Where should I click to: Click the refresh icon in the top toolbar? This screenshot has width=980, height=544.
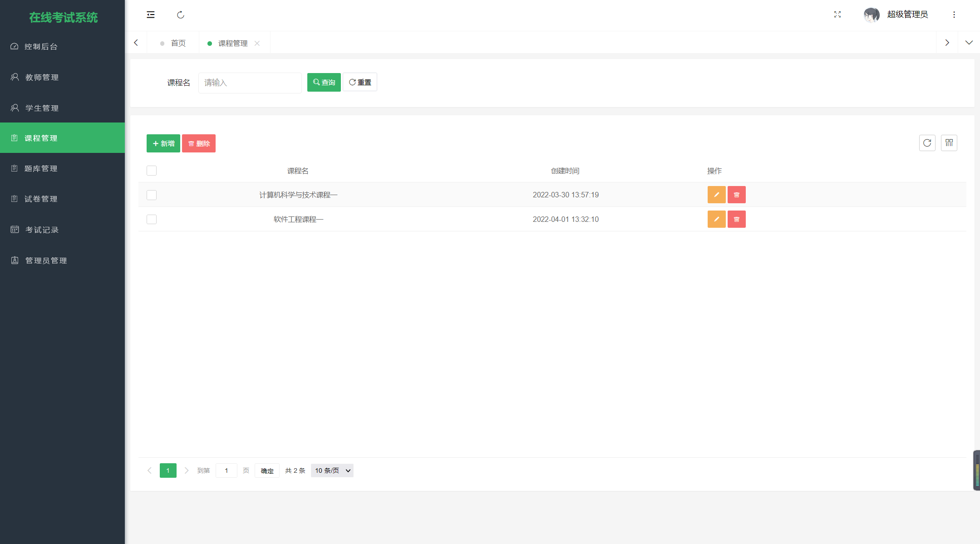[x=181, y=15]
